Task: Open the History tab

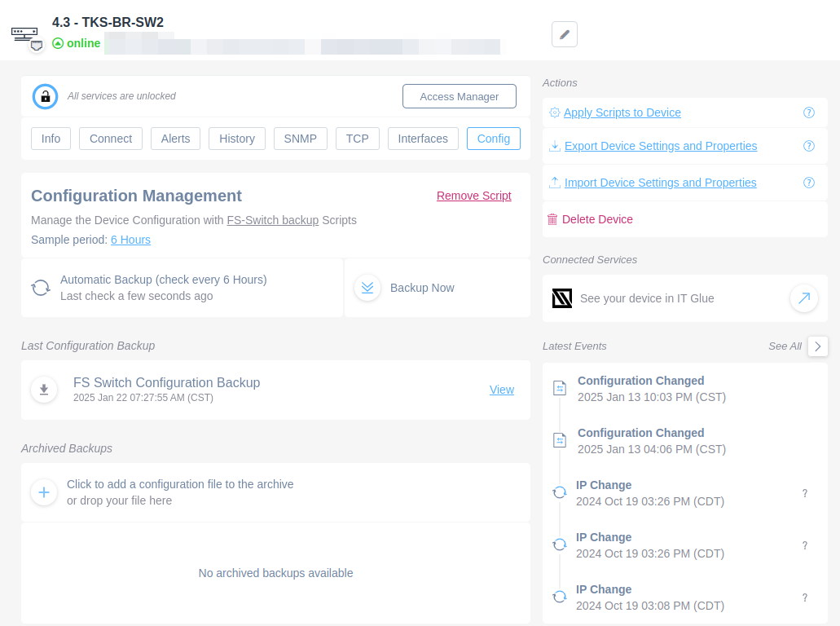Action: pyautogui.click(x=237, y=139)
